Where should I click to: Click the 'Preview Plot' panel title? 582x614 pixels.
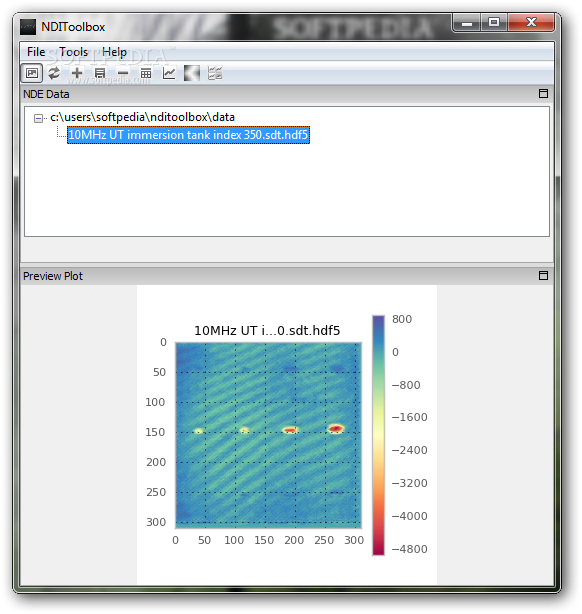pyautogui.click(x=53, y=276)
